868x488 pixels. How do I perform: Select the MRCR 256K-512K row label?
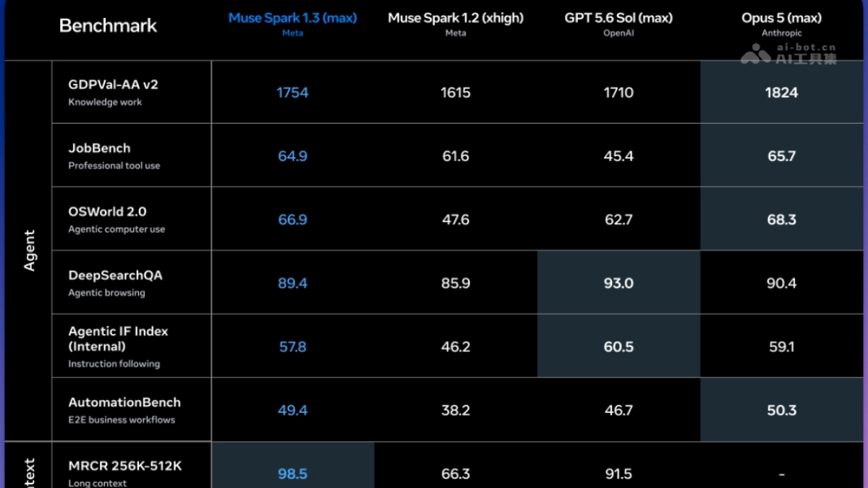(124, 473)
